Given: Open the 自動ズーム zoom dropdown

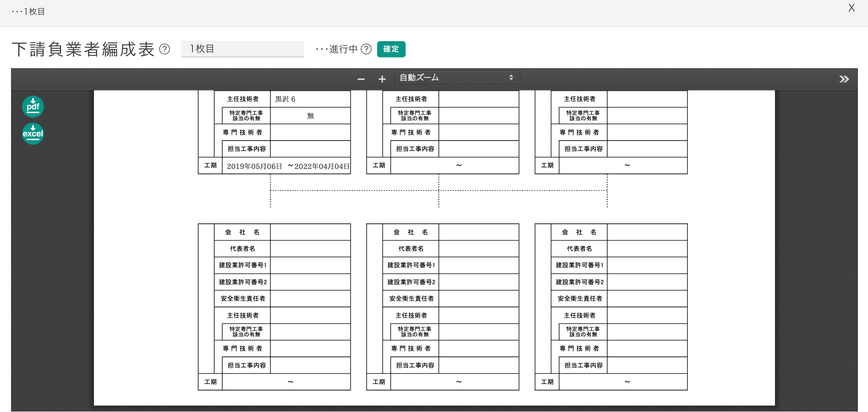Looking at the screenshot, I should (x=457, y=78).
